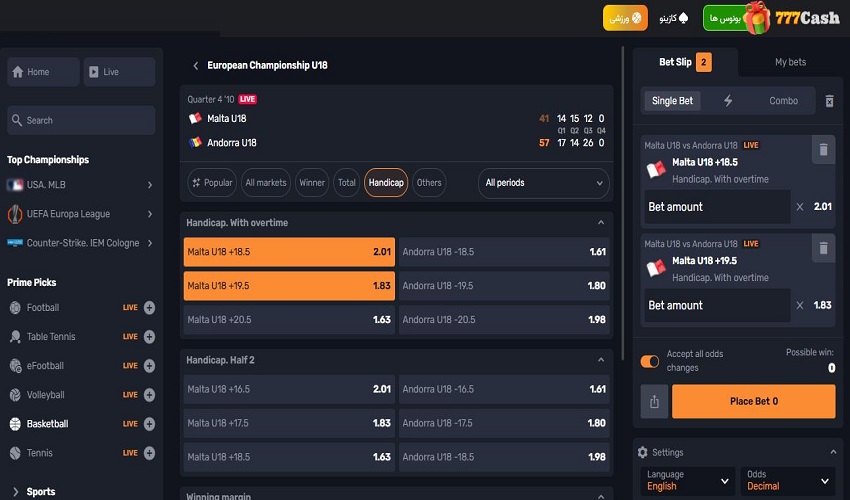Select Andorra U18 -18.5 with overtime odds

click(x=504, y=252)
